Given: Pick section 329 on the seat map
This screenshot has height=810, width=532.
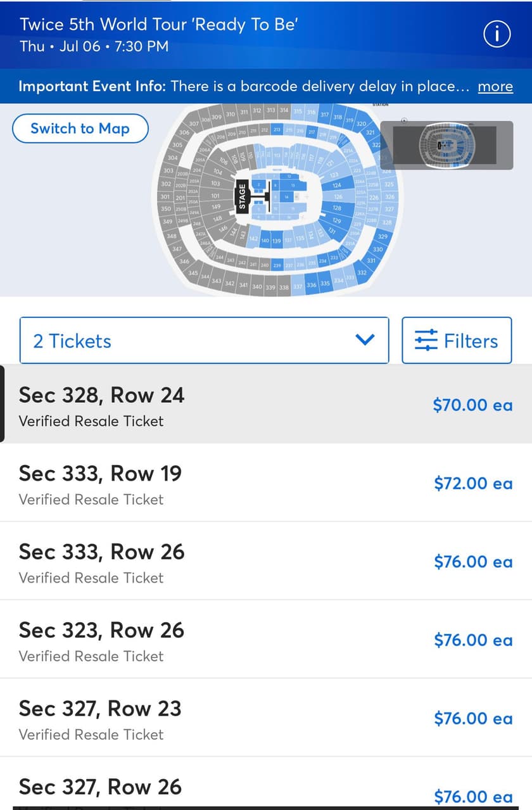Looking at the screenshot, I should coord(382,236).
